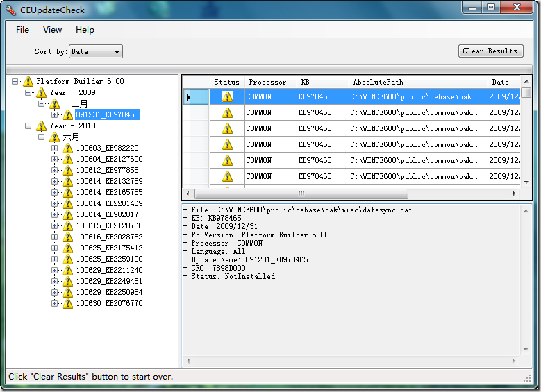The image size is (541, 392).
Task: Collapse the Year - 2010 node
Action: [28, 126]
